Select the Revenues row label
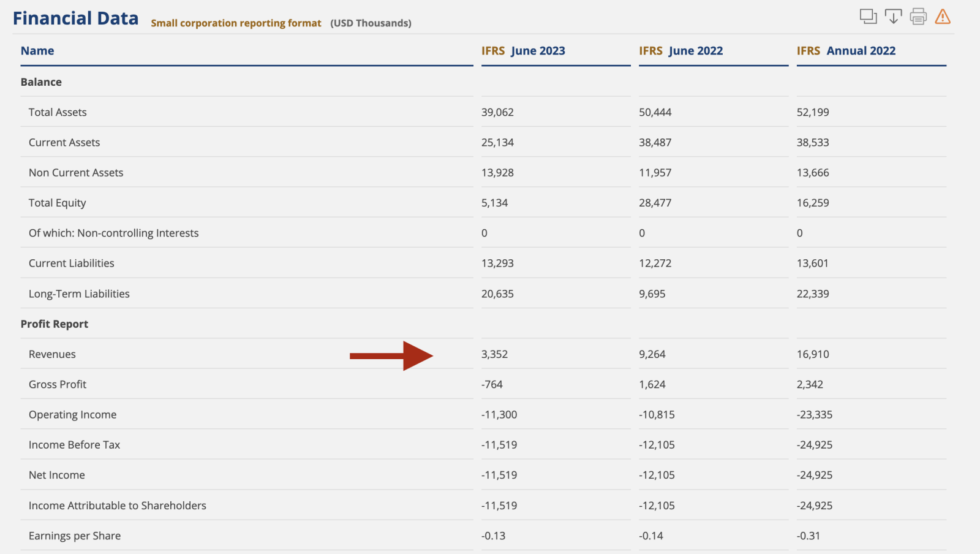 52,354
